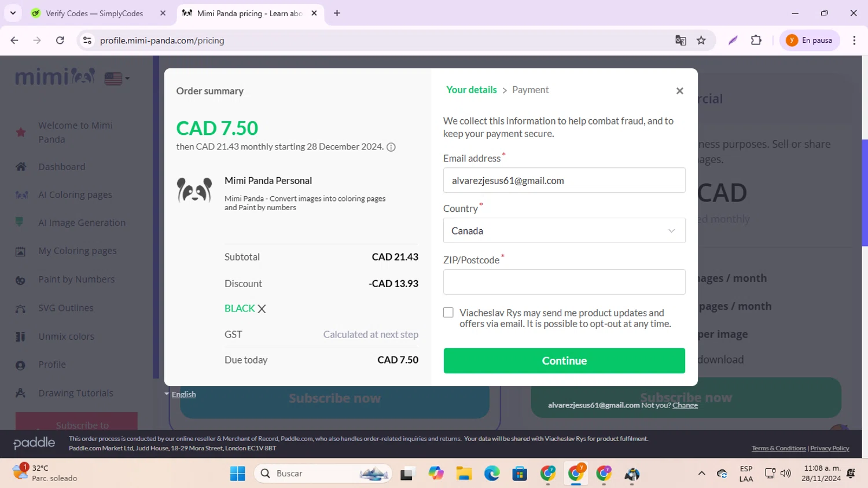Click the Paddle logo in footer

click(x=34, y=443)
